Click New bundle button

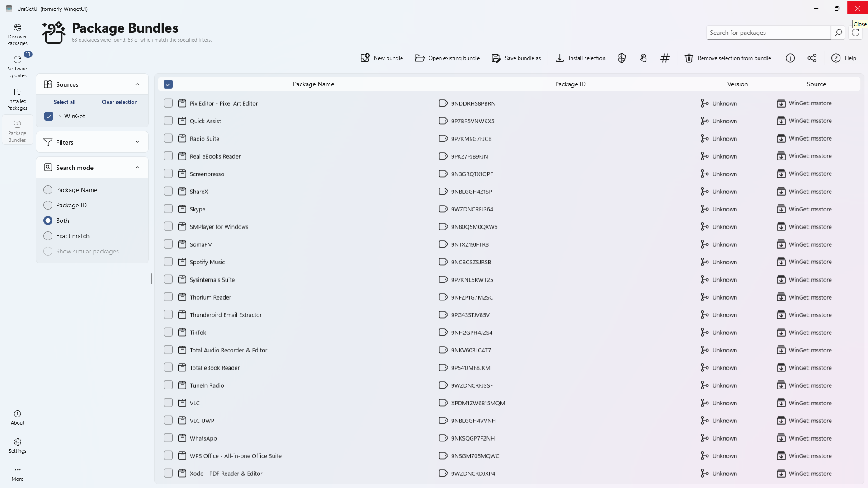coord(382,58)
